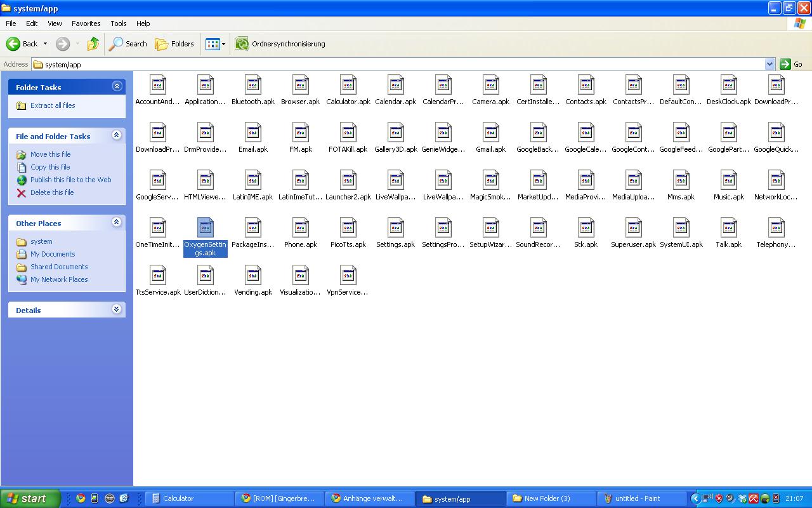Select the Browser.apk file icon

point(301,85)
